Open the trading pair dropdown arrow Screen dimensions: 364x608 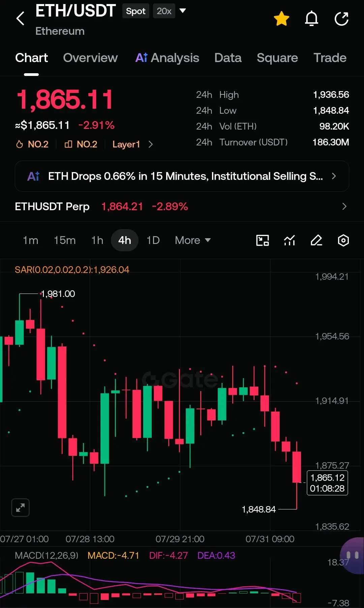183,11
